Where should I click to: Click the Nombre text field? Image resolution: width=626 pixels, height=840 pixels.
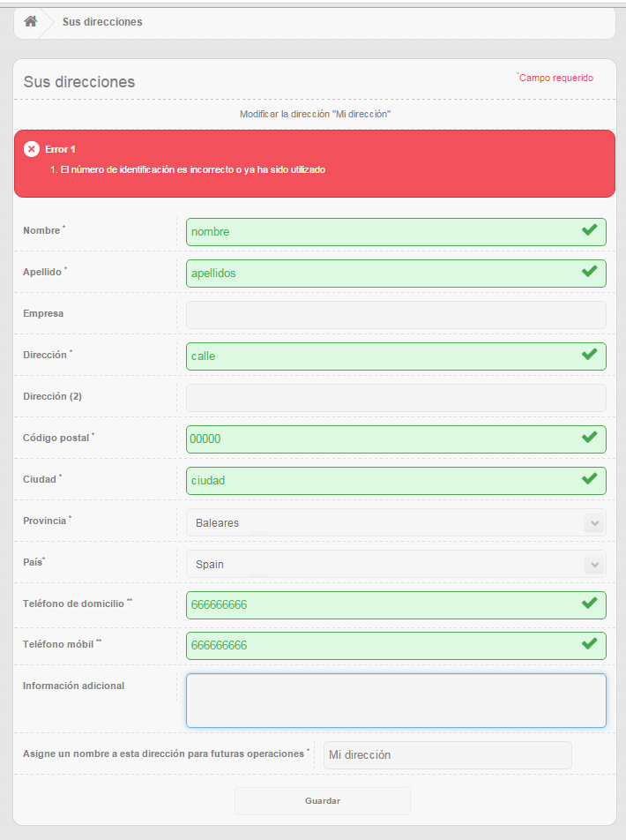point(379,232)
